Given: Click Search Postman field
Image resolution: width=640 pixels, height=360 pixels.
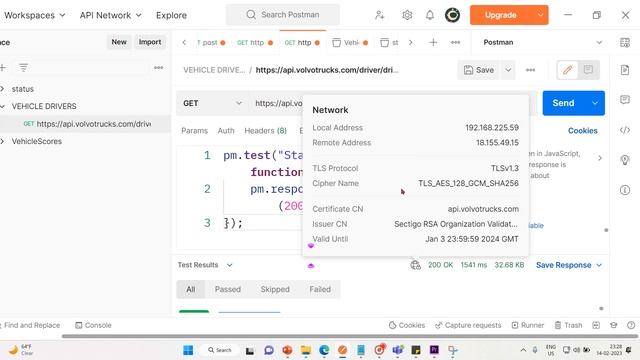Looking at the screenshot, I should [282, 15].
